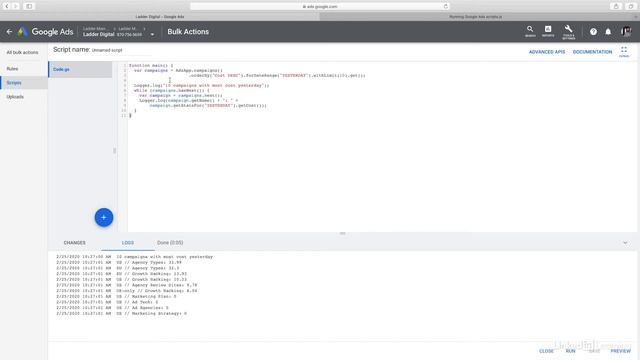Click the 'function main()' code line
The image size is (640, 360).
[x=151, y=65]
